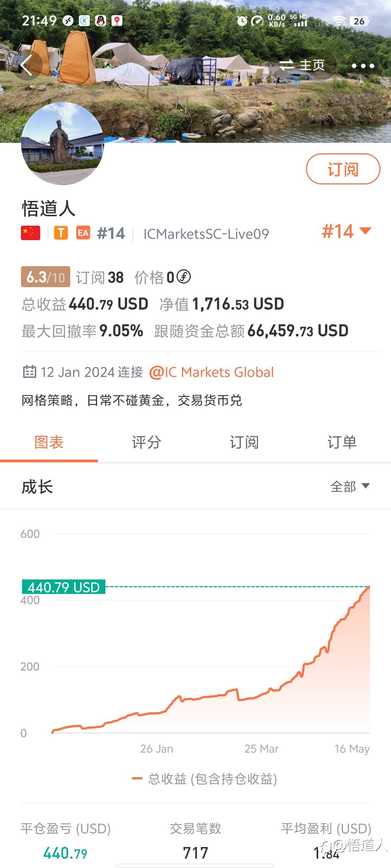Open the @IC Markets Global link
The width and height of the screenshot is (391, 868).
pyautogui.click(x=211, y=372)
